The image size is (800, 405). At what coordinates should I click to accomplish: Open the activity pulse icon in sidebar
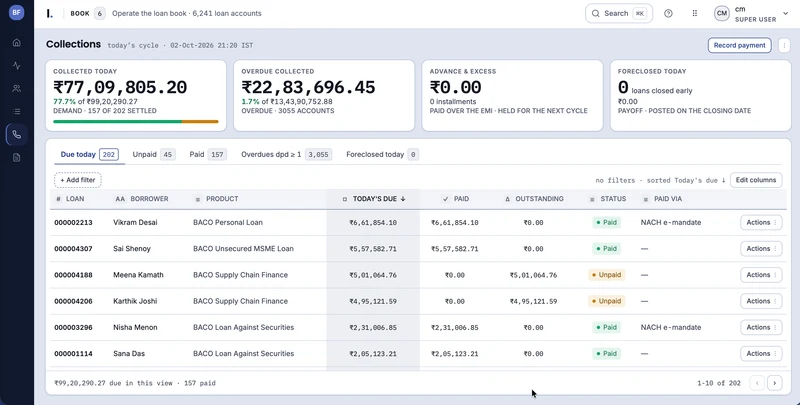tap(17, 65)
